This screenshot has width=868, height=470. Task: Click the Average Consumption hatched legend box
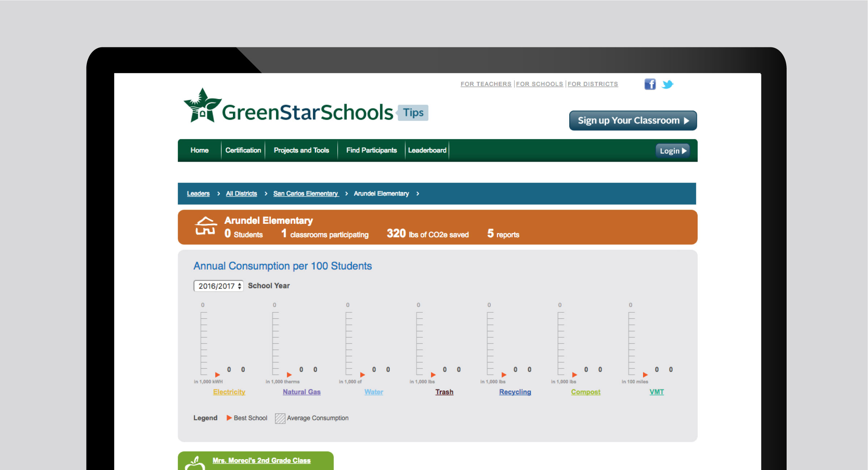coord(280,418)
